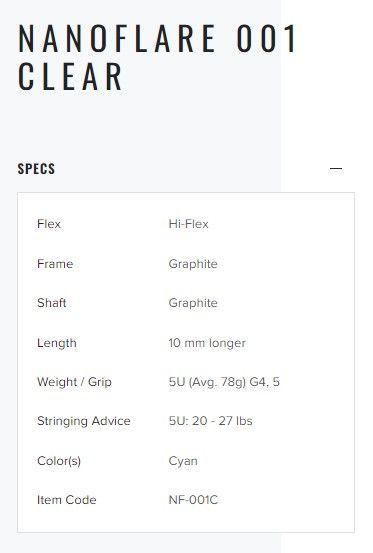Click the Hi-Flex value
This screenshot has height=553, width=373.
[x=188, y=224]
